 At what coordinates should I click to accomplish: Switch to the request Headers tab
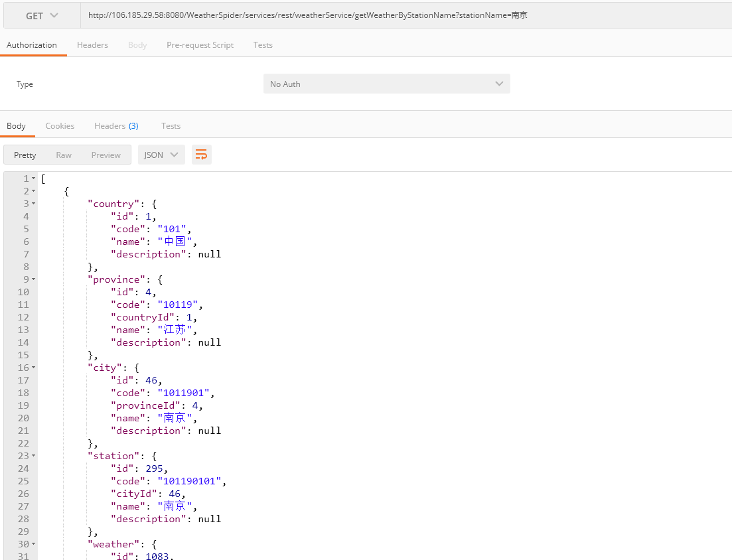pyautogui.click(x=92, y=44)
